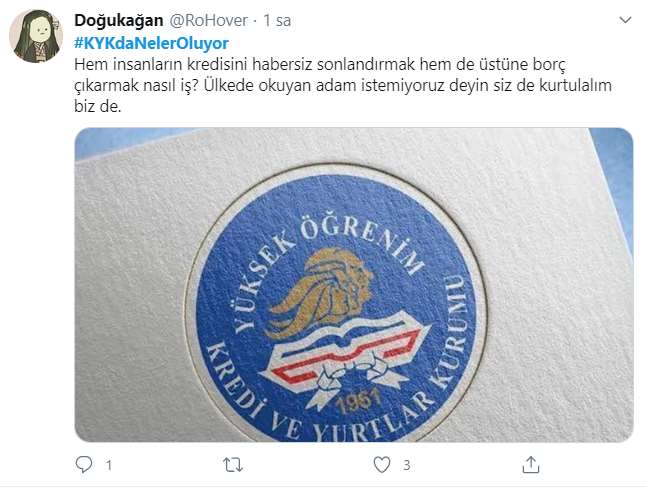Retweet this post using the arrows icon

tap(233, 465)
